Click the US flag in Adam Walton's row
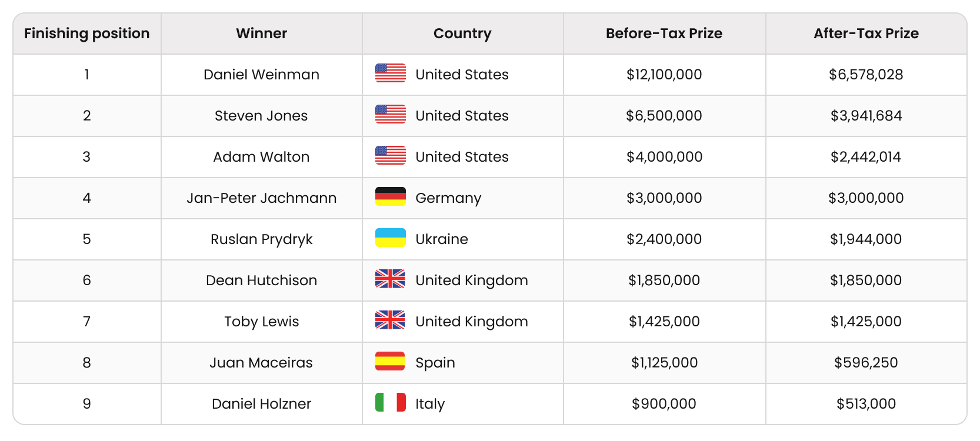Screen dimensions: 980x441 tap(391, 156)
